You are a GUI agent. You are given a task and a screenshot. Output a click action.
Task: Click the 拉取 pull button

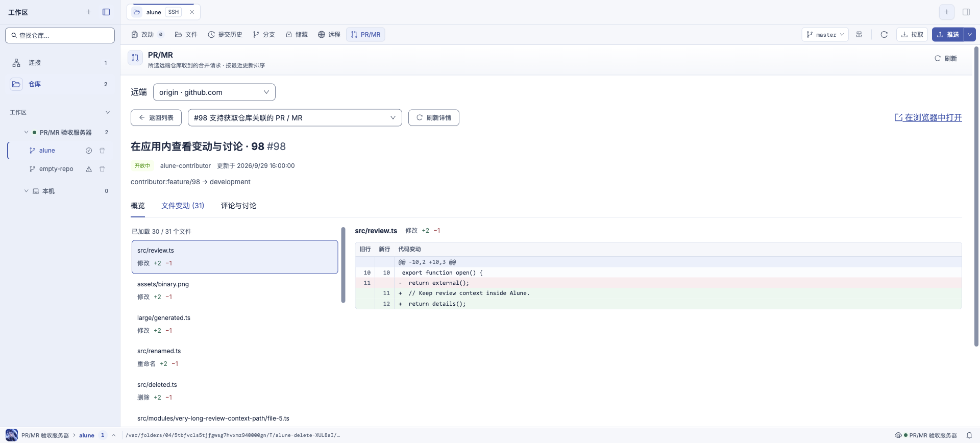[912, 35]
